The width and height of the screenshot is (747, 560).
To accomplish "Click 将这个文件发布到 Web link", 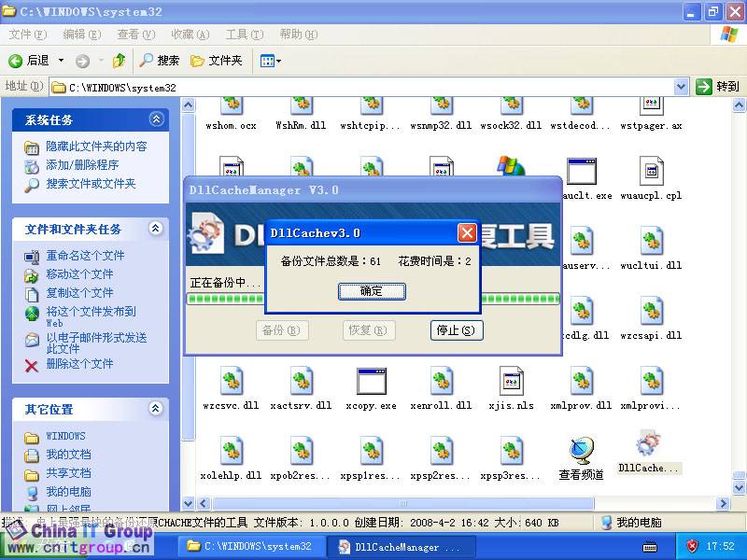I will pos(91,316).
